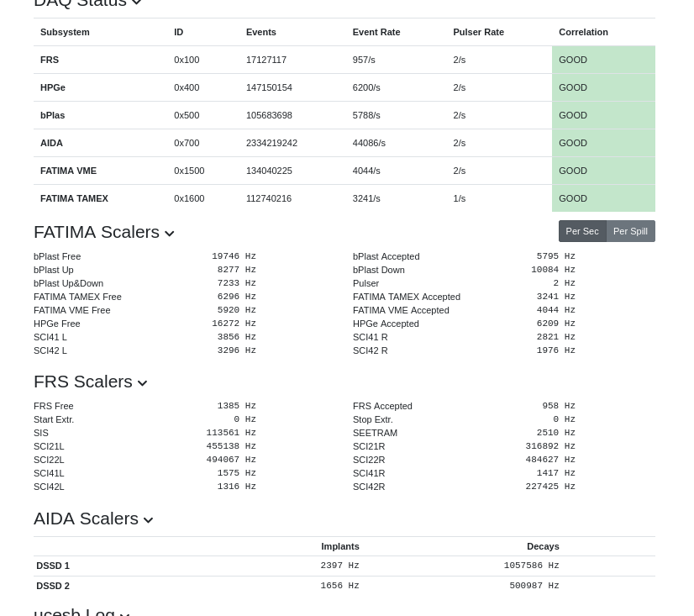Click the HPGe GOOD correlation cell
The width and height of the screenshot is (694, 616).
pyautogui.click(x=603, y=87)
